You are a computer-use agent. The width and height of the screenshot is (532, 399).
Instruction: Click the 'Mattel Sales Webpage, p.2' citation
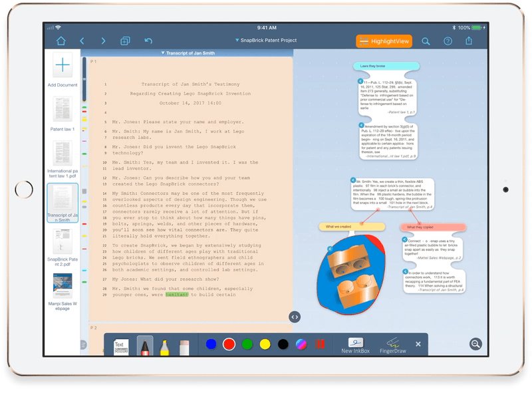[439, 258]
